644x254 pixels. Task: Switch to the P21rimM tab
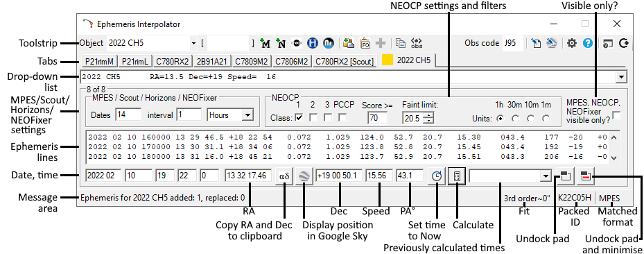tap(99, 62)
